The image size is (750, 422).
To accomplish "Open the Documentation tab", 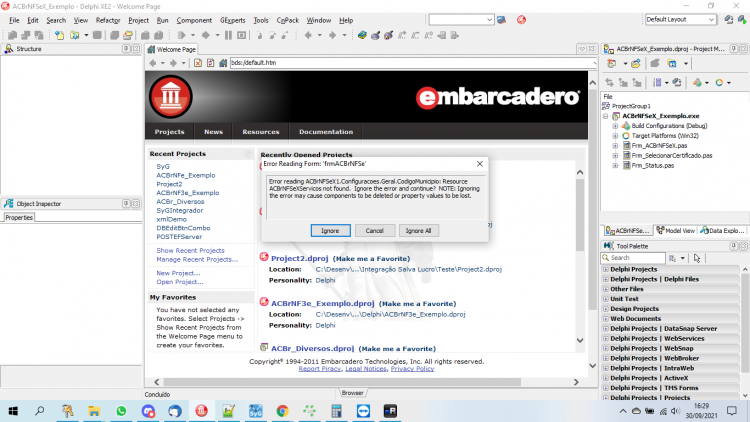I will (x=326, y=132).
